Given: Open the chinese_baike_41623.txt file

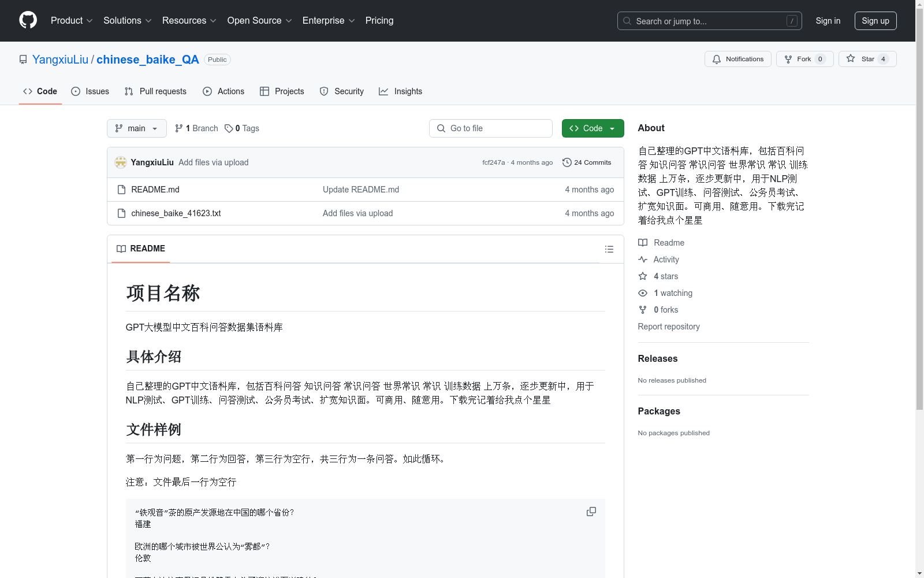Looking at the screenshot, I should point(176,213).
